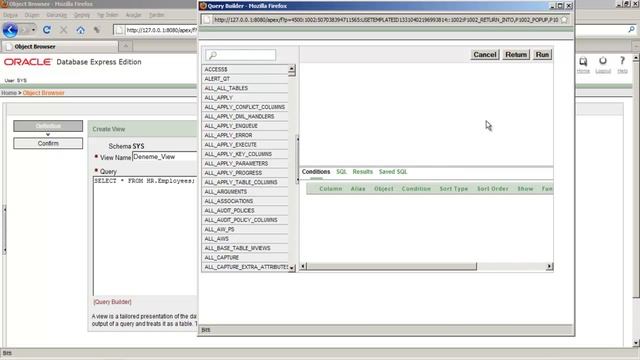Screen dimensions: 640x360
Task: Select ALL_APPLY_TABLE_COLUMNS table
Action: point(245,182)
